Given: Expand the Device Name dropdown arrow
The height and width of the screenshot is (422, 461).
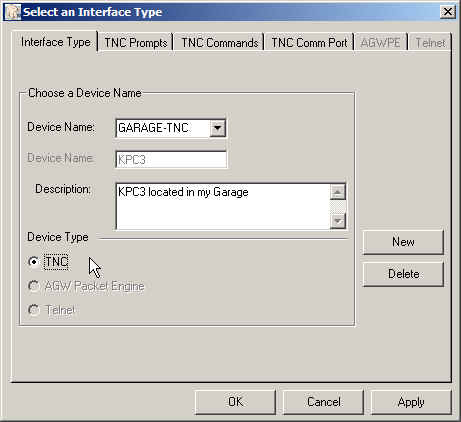Looking at the screenshot, I should tap(217, 128).
